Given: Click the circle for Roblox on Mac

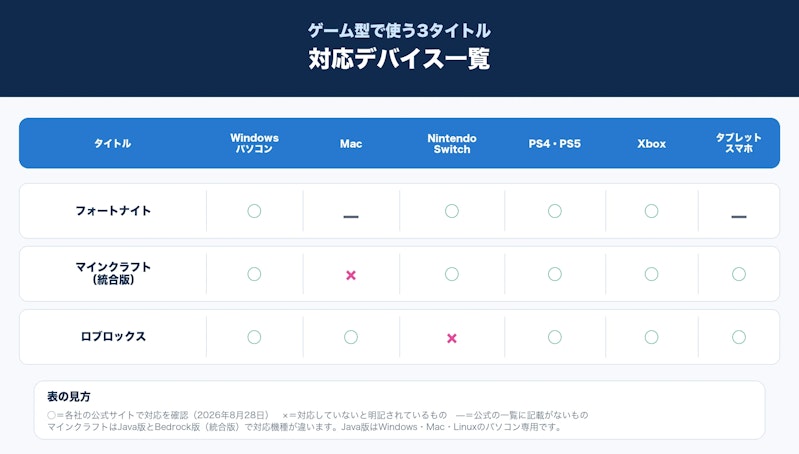Looking at the screenshot, I should click(x=351, y=337).
